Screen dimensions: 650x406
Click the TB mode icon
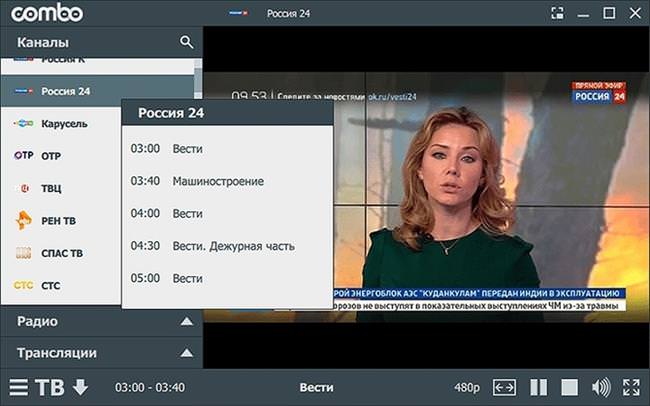(x=50, y=387)
